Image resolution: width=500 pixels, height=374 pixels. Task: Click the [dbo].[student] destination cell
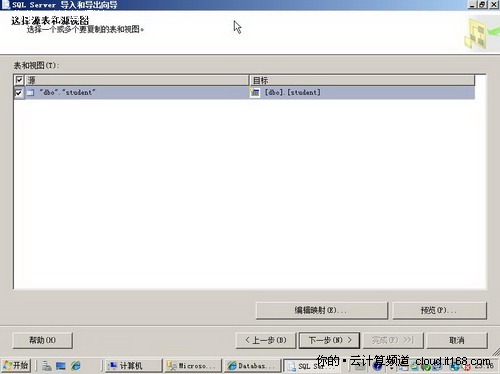point(362,93)
